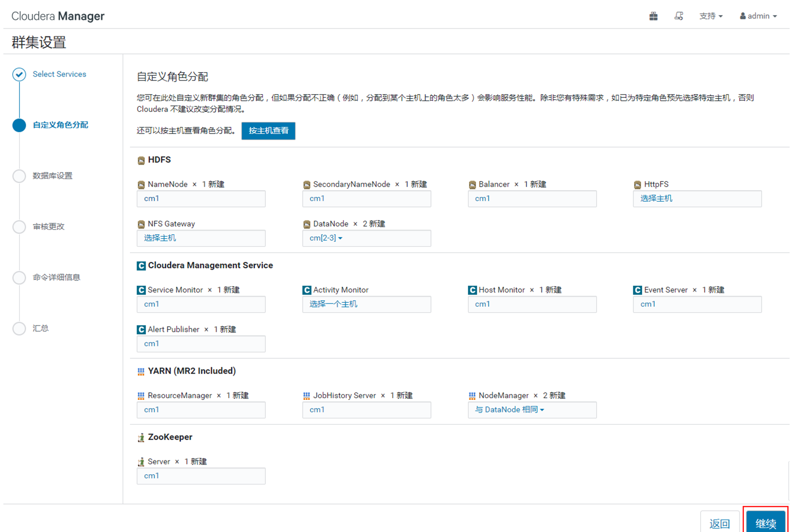Click the YARN service header icon
The width and height of the screenshot is (793, 532).
(x=141, y=371)
